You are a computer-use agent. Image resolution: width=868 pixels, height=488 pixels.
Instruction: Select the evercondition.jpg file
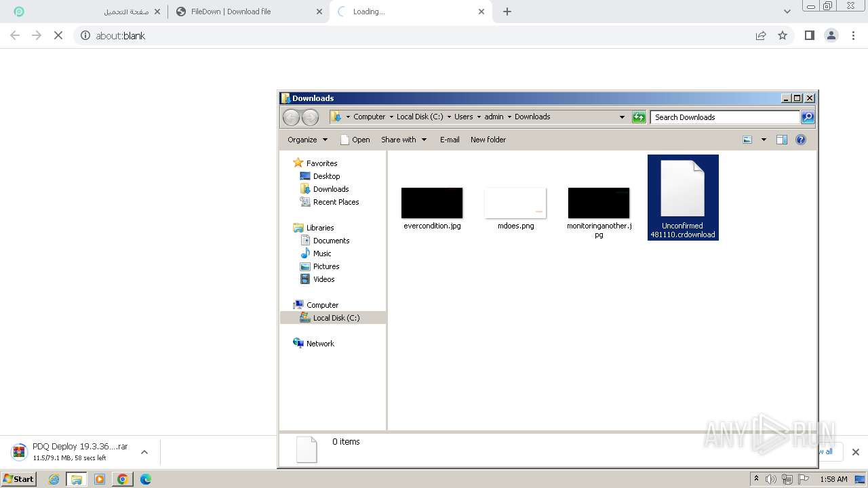[432, 209]
